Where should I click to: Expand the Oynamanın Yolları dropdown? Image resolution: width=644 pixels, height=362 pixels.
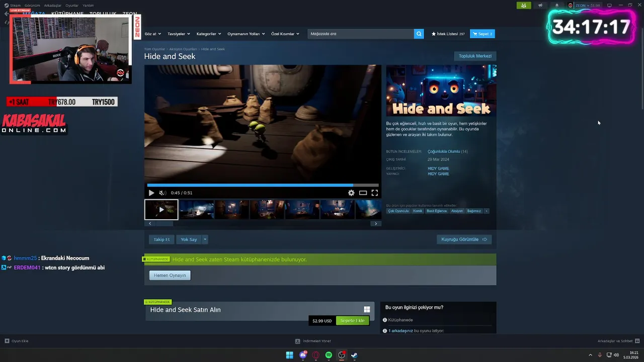click(x=246, y=34)
